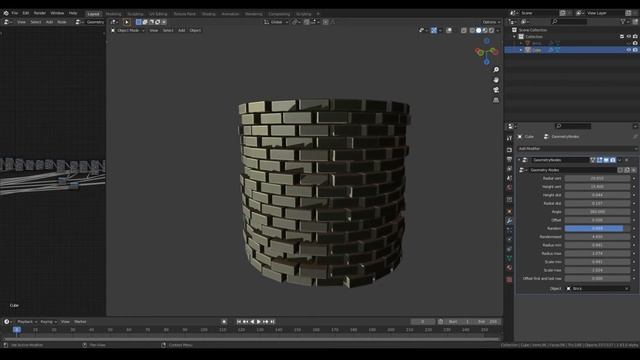Select rendered viewport shading mode
This screenshot has width=640, height=360.
(491, 30)
